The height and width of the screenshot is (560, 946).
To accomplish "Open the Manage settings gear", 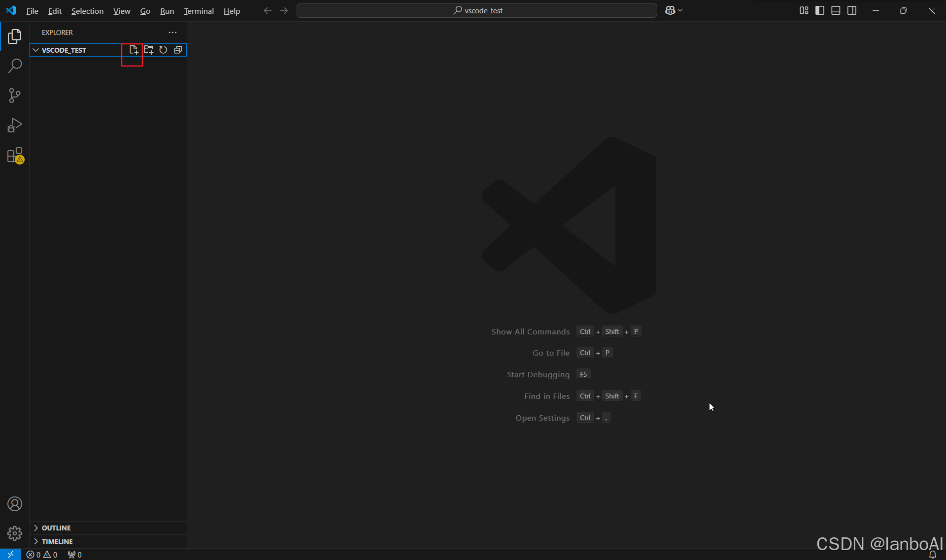I will tap(15, 533).
